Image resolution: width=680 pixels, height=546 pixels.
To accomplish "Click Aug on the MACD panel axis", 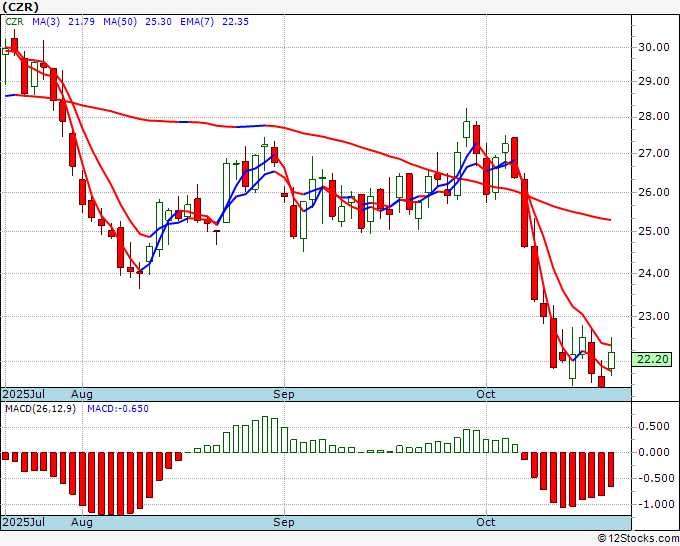I will coord(82,522).
